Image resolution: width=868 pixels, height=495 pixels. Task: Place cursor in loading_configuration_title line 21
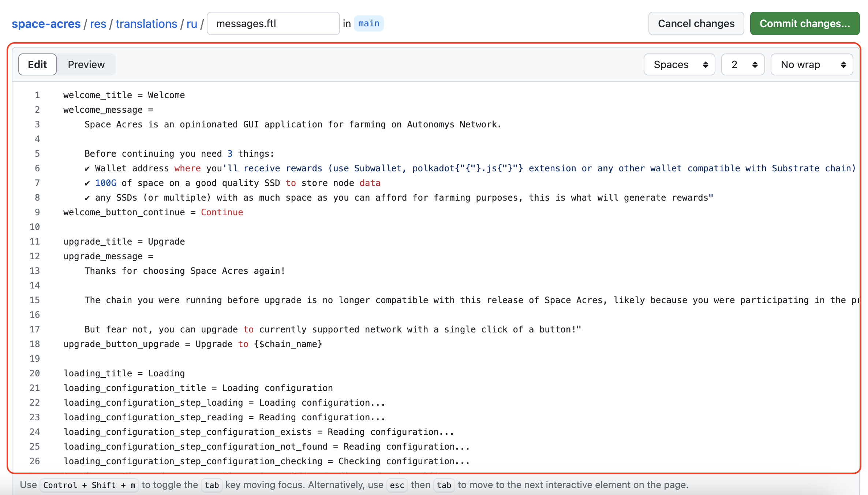[x=198, y=388]
